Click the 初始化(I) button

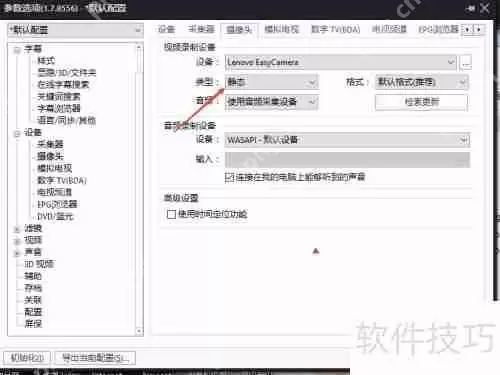click(27, 358)
